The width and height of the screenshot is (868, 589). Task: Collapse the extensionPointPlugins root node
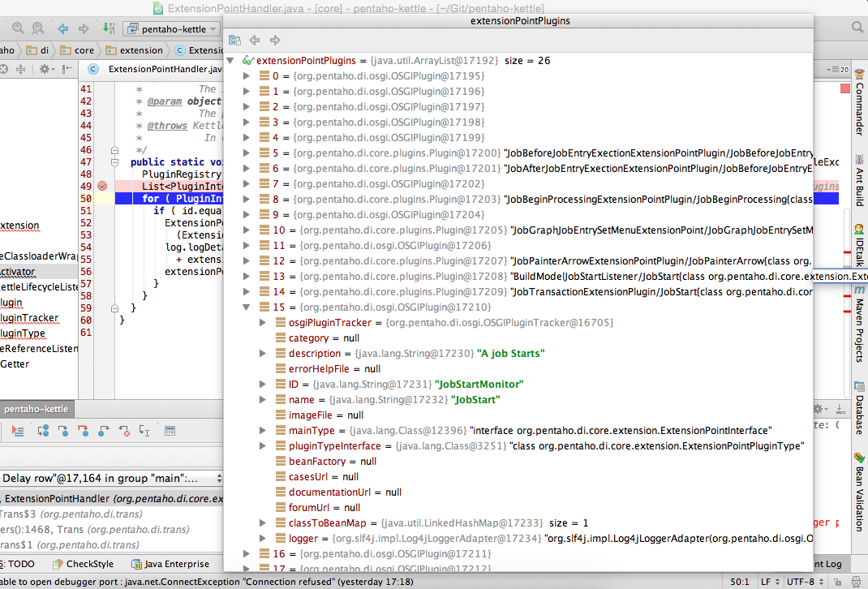click(230, 60)
